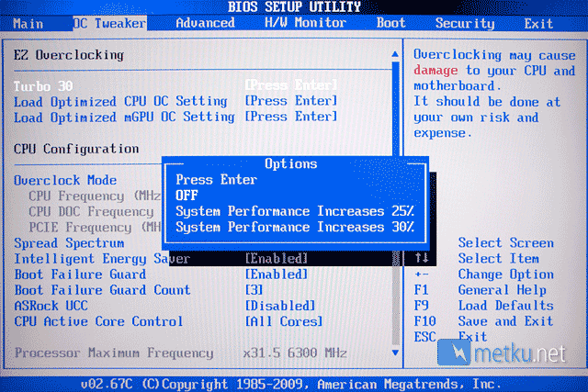Image resolution: width=588 pixels, height=392 pixels.
Task: Select OFF in the Options popup
Action: [x=187, y=196]
